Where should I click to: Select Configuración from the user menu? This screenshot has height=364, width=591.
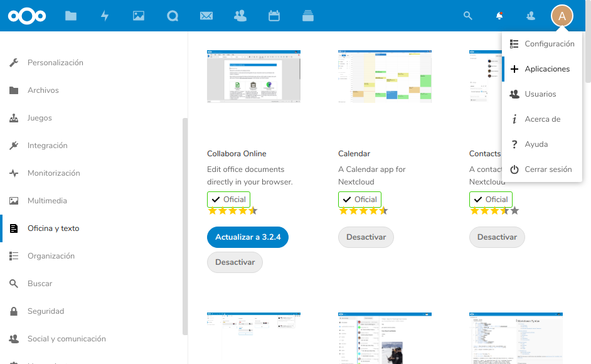[549, 44]
